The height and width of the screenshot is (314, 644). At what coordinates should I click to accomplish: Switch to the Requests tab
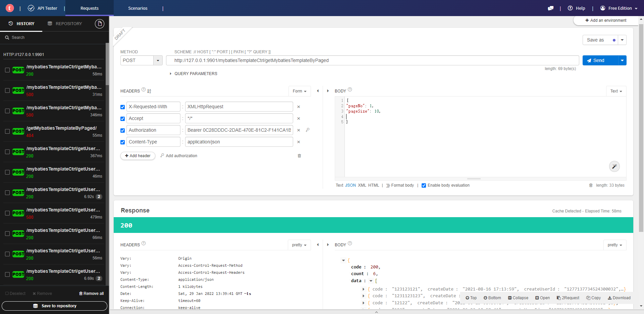coord(90,8)
